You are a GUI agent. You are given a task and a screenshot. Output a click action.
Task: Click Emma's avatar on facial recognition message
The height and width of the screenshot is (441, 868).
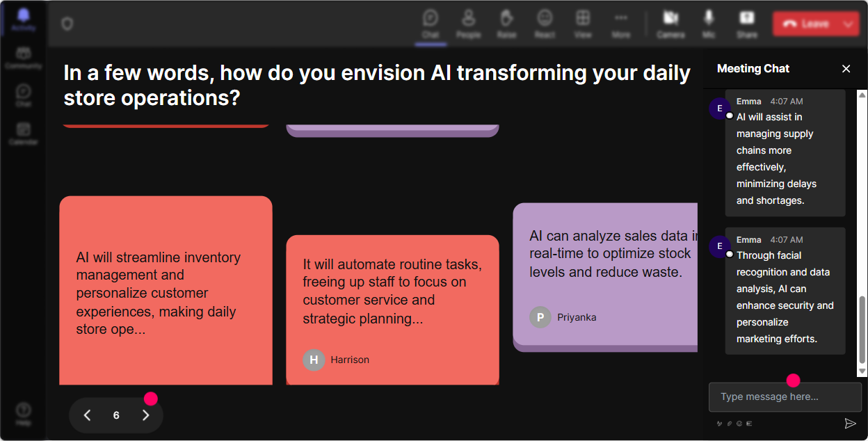720,247
